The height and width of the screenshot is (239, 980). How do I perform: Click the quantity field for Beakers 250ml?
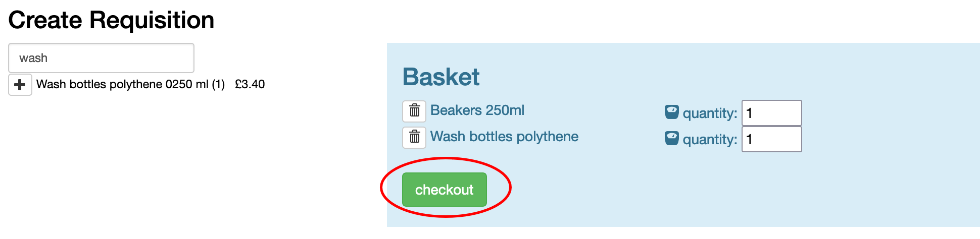(x=771, y=113)
